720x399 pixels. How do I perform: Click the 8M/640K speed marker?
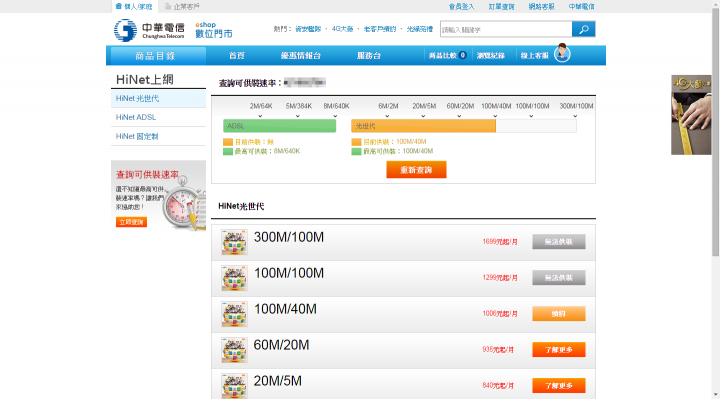tap(336, 106)
